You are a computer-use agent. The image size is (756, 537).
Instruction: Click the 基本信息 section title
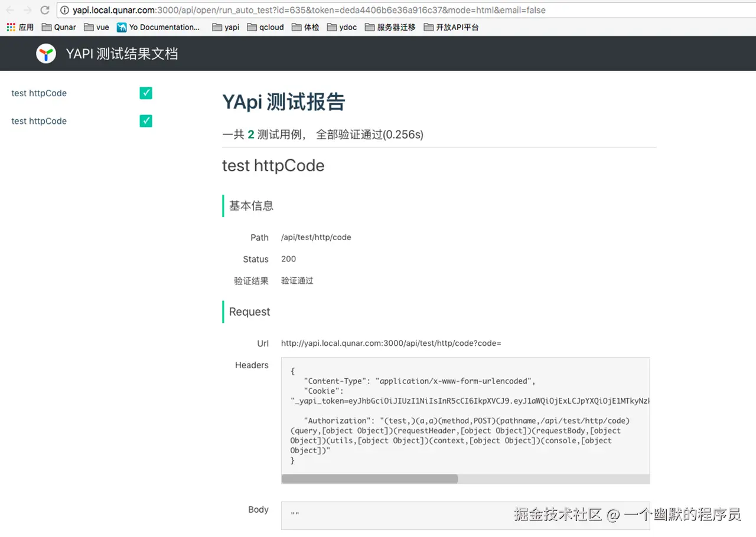[x=251, y=206]
